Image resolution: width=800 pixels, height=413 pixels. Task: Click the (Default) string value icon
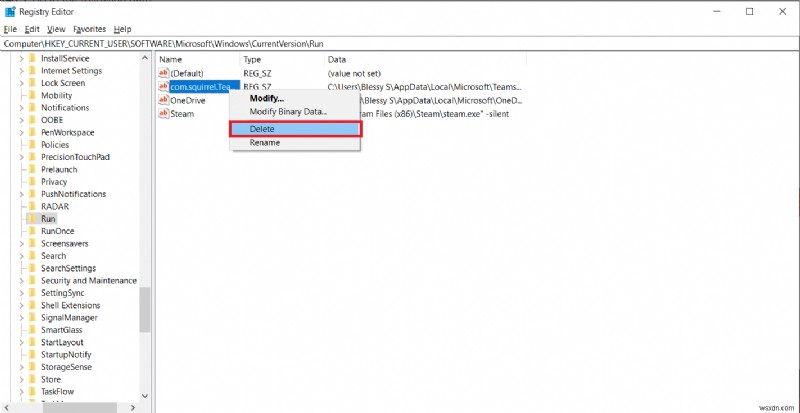point(164,73)
